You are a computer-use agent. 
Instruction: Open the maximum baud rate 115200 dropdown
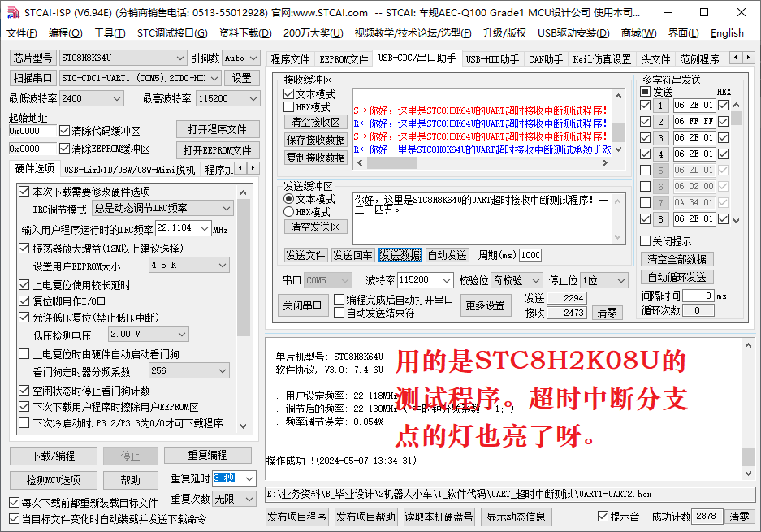[253, 98]
